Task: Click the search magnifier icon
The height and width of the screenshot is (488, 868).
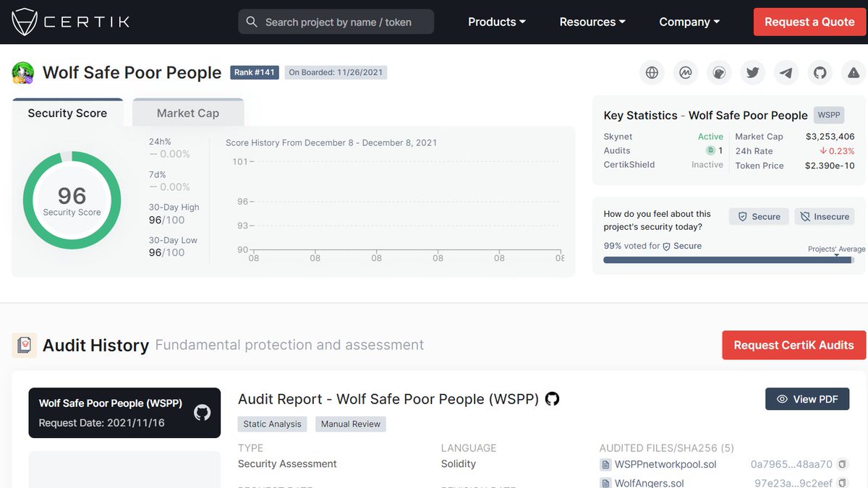Action: pyautogui.click(x=252, y=22)
